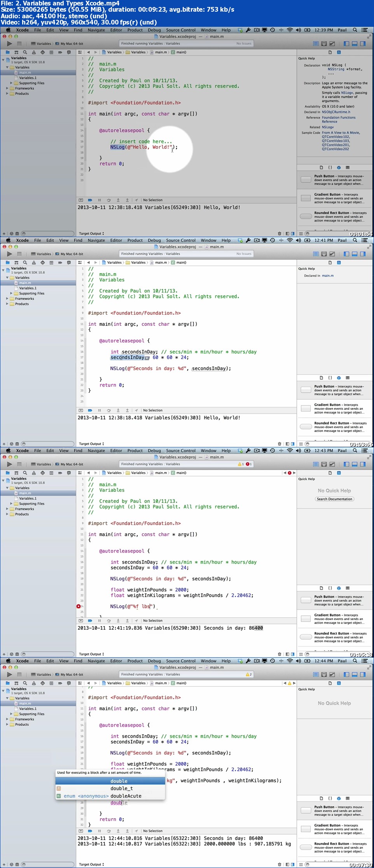Toggle breakpoints in the 12:39 PM debug bar
Viewport: 374px width, 868px height.
90,200
